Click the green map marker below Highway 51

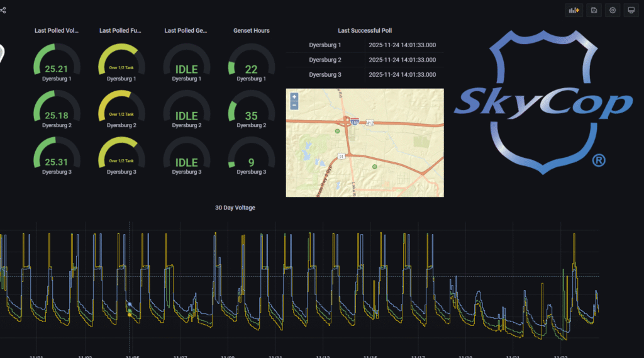coord(375,167)
